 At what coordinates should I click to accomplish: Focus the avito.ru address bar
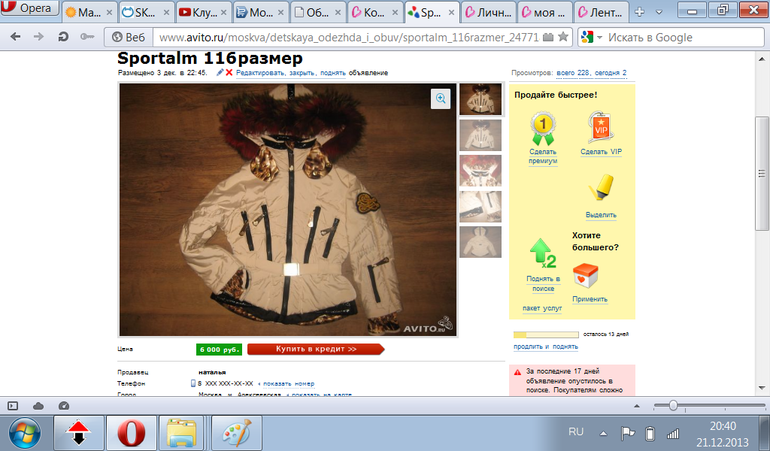(x=349, y=37)
